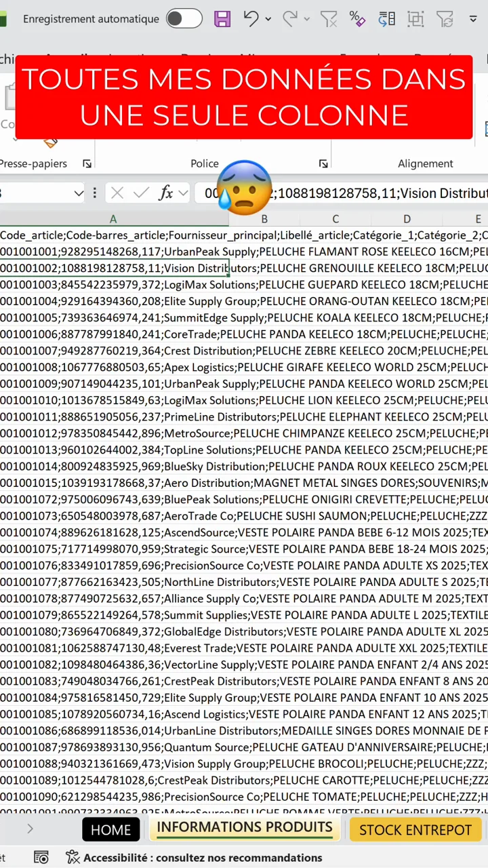This screenshot has width=488, height=868.
Task: Click the Cancel X in the formula bar
Action: (117, 193)
